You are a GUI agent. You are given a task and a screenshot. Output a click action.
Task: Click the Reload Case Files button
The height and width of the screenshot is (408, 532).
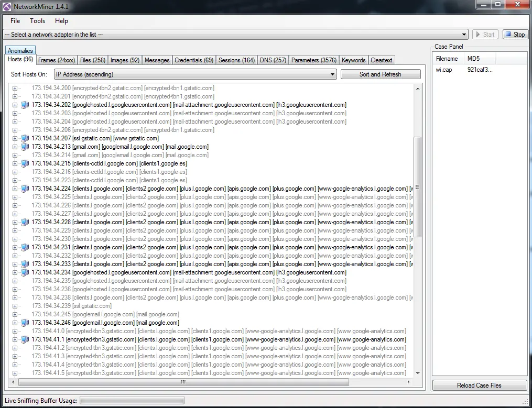tap(479, 385)
